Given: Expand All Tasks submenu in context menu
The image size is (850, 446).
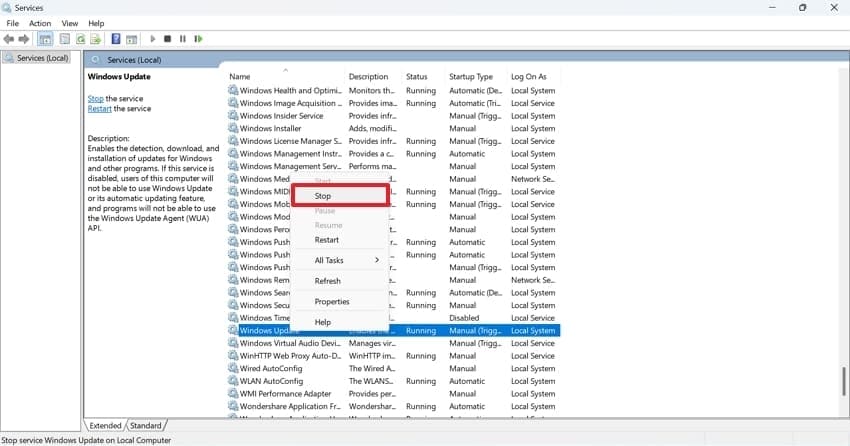Looking at the screenshot, I should click(340, 260).
